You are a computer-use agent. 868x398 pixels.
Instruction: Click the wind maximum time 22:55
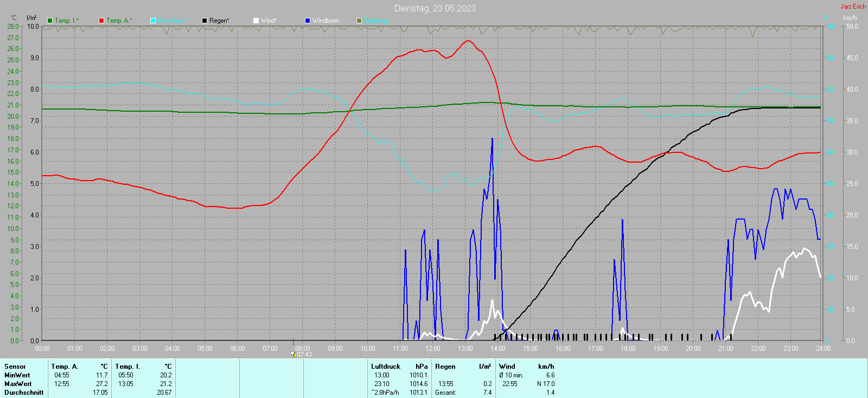pyautogui.click(x=510, y=384)
